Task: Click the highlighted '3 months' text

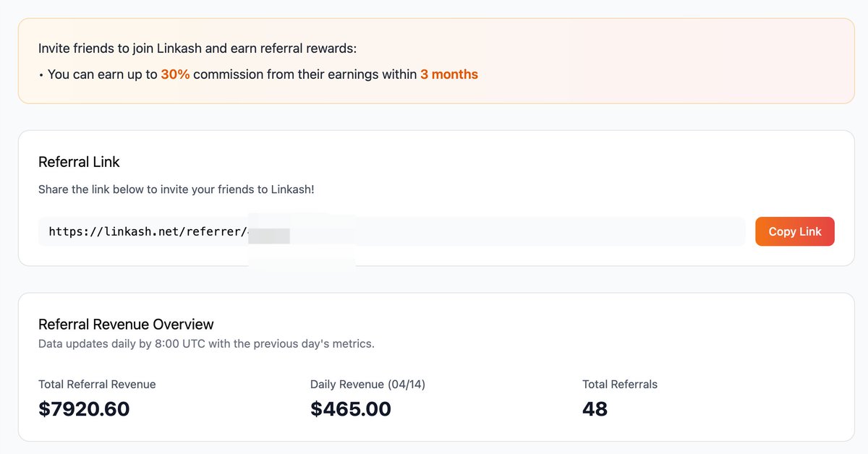Action: click(448, 74)
